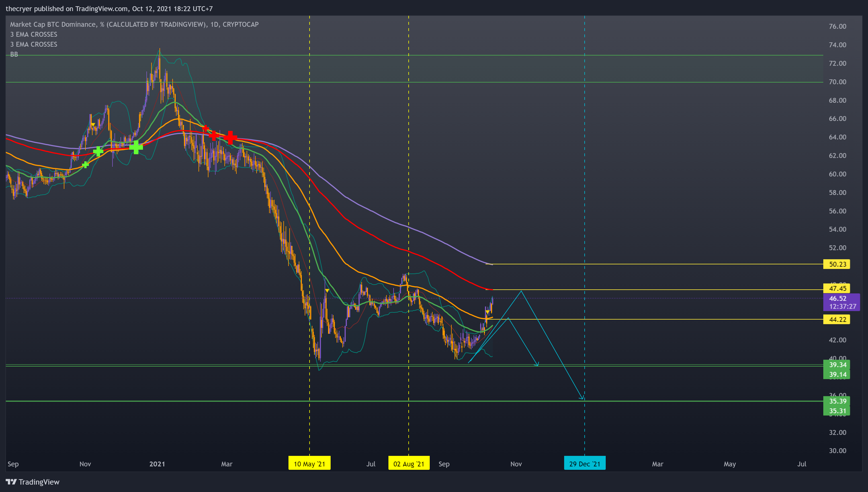This screenshot has width=868, height=492.
Task: Select the 35.39 green price label
Action: click(837, 401)
